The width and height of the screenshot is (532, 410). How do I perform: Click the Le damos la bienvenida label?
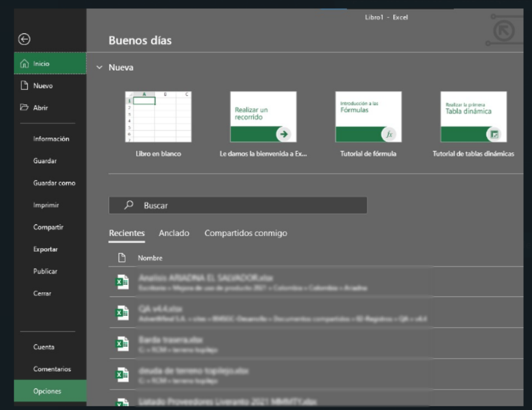pos(263,154)
